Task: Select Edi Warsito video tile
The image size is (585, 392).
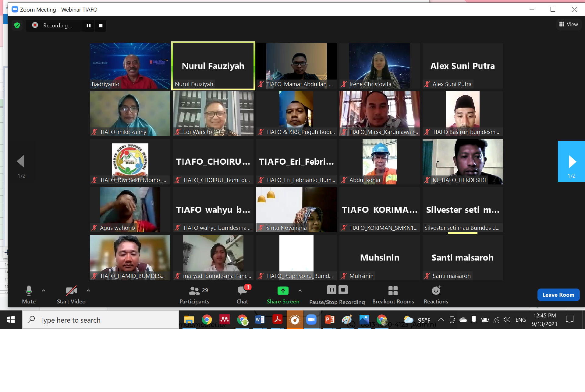Action: [x=213, y=114]
